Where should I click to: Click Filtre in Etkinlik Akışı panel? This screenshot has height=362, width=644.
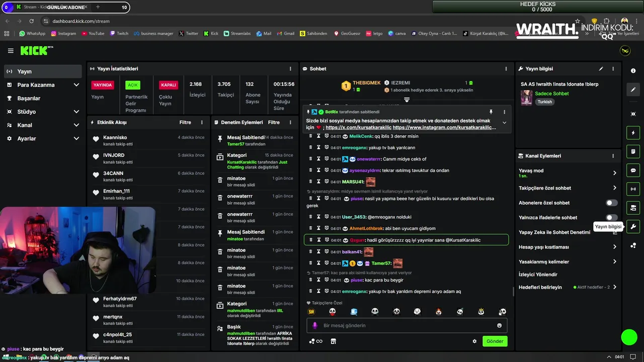click(x=185, y=122)
